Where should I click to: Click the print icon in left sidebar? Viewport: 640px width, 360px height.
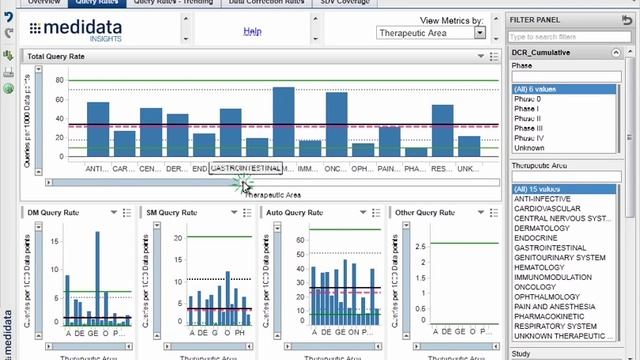coord(8,72)
